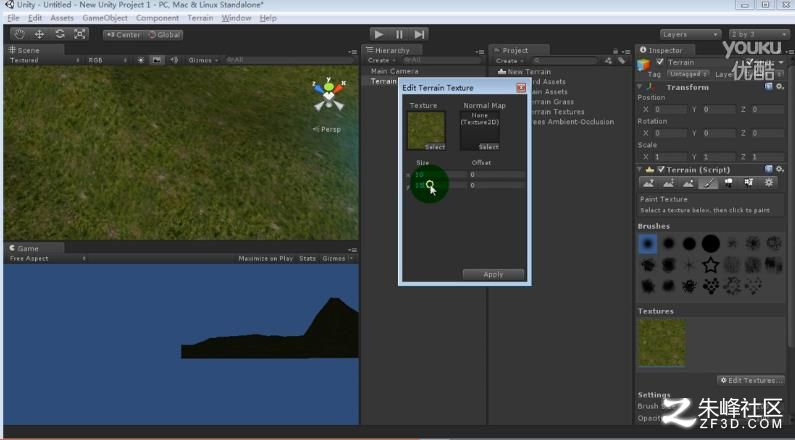Image resolution: width=795 pixels, height=440 pixels.
Task: Select the Scale tool in toolbar
Action: pos(80,34)
